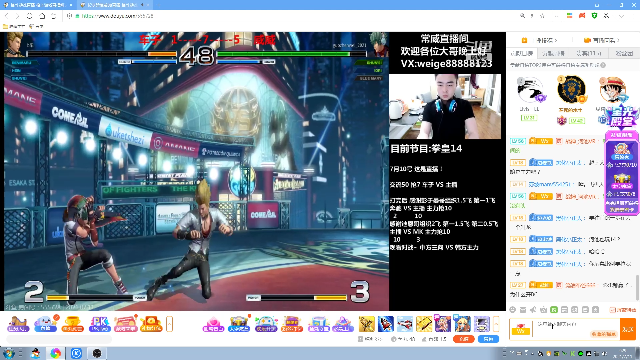Click the orange send button beside chat input
640x360 pixels.
pos(628,329)
